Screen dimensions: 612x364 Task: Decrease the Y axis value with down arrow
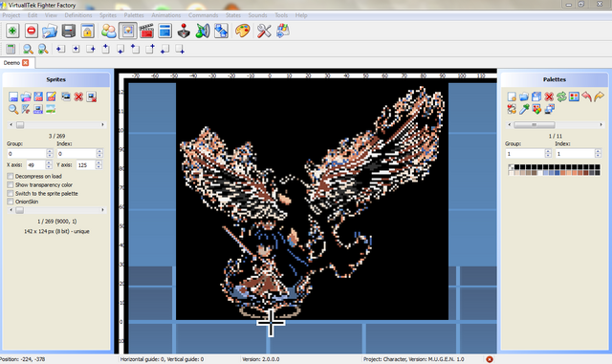click(98, 167)
